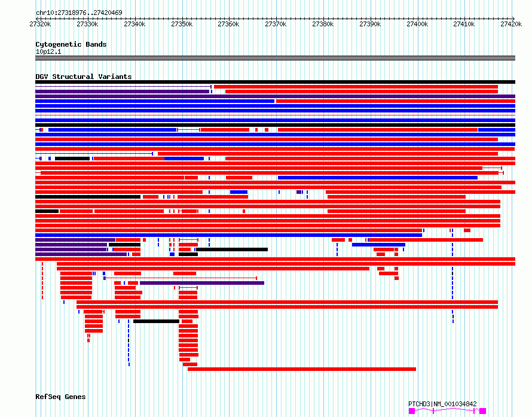Click the 27340k ruler label

(134, 24)
